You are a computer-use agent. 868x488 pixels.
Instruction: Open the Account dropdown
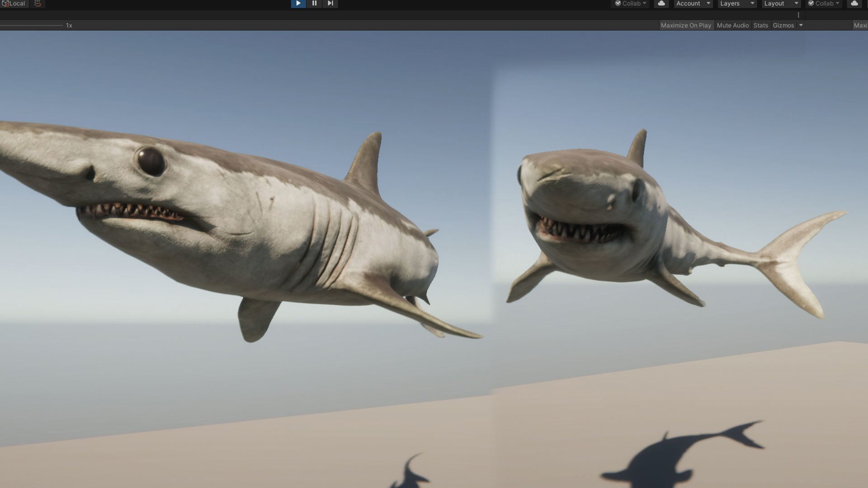tap(693, 4)
